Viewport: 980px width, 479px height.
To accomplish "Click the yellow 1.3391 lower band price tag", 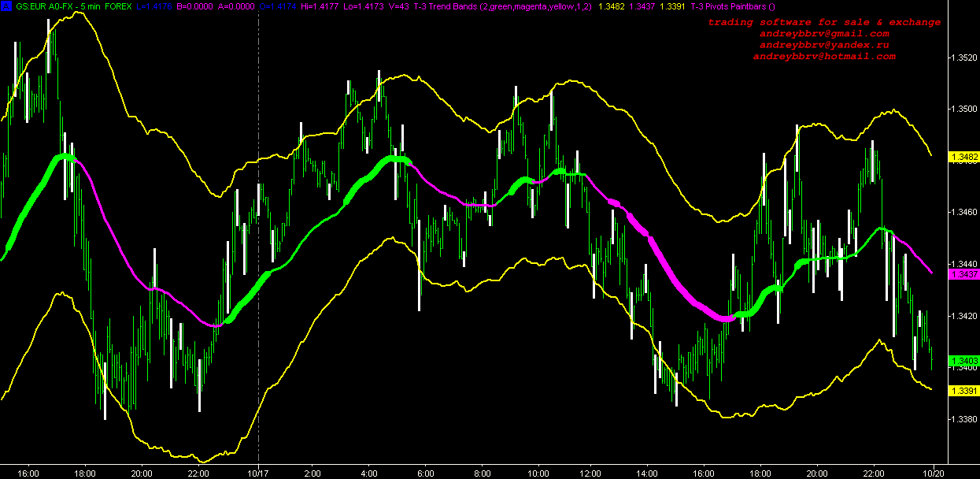I will (963, 391).
